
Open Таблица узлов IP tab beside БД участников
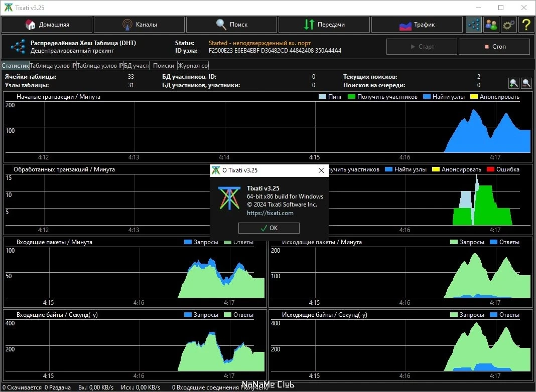pos(100,66)
